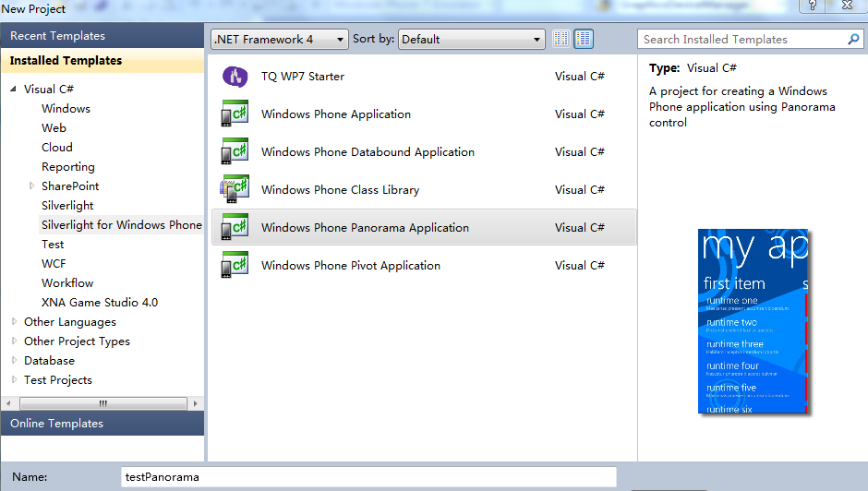
Task: Select the Database tree label
Action: coord(49,360)
